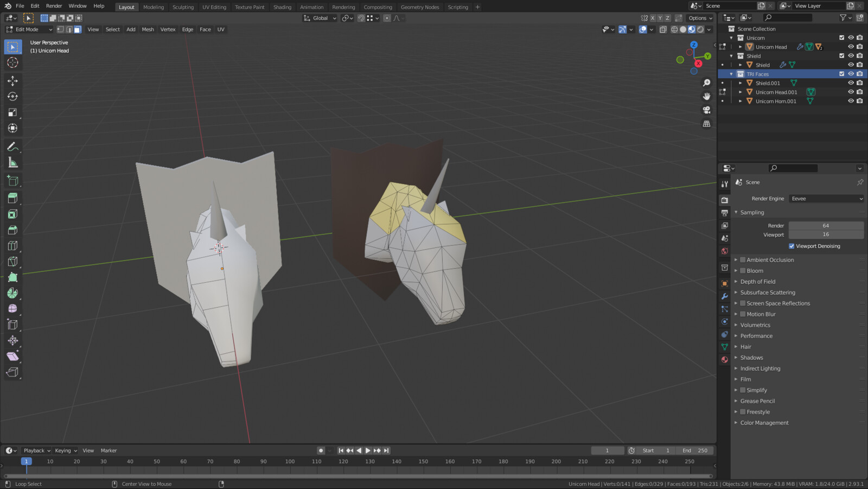Enable face select mode
The width and height of the screenshot is (868, 489).
click(x=78, y=29)
